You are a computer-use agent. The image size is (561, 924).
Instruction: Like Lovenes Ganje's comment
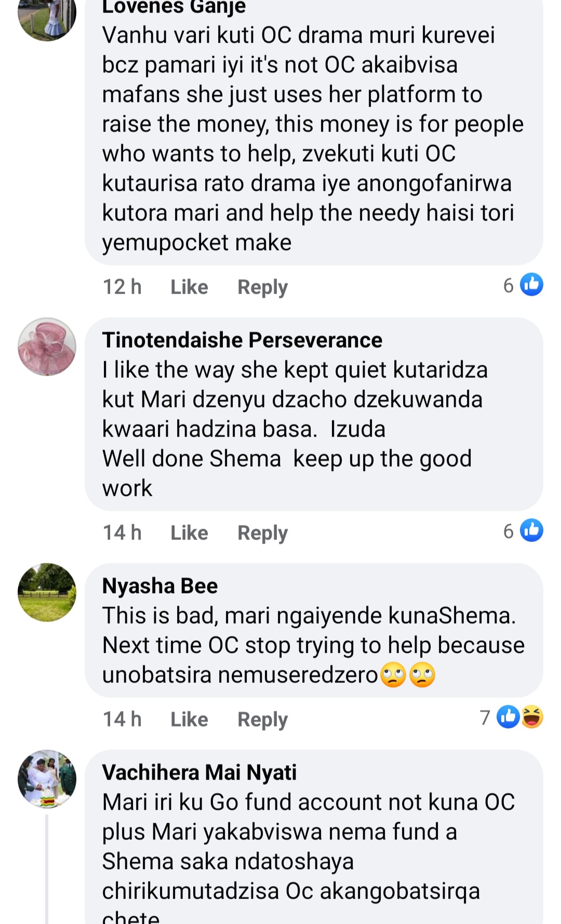(x=189, y=287)
